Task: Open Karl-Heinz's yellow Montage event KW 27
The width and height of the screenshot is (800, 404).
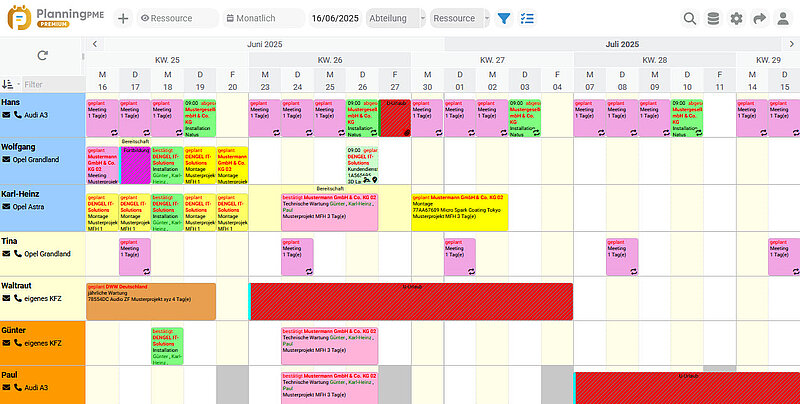Action: pyautogui.click(x=460, y=212)
